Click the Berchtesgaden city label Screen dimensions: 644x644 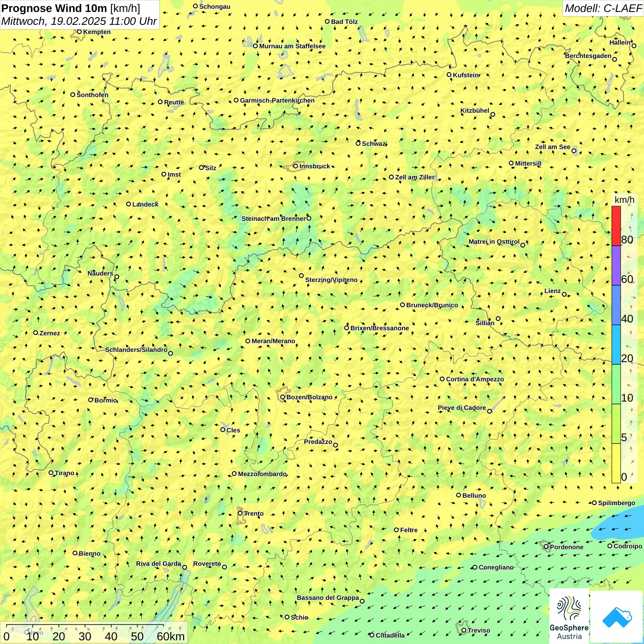tap(588, 56)
